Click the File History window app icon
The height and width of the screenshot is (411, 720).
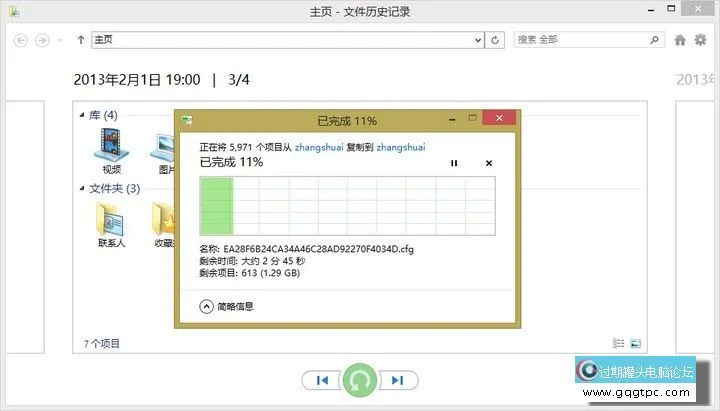(x=14, y=11)
